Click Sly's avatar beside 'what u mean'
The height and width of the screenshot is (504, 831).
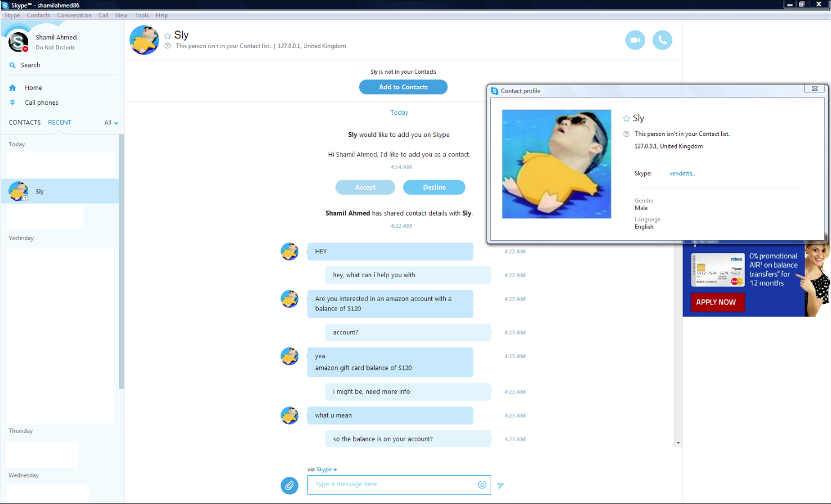coord(289,416)
